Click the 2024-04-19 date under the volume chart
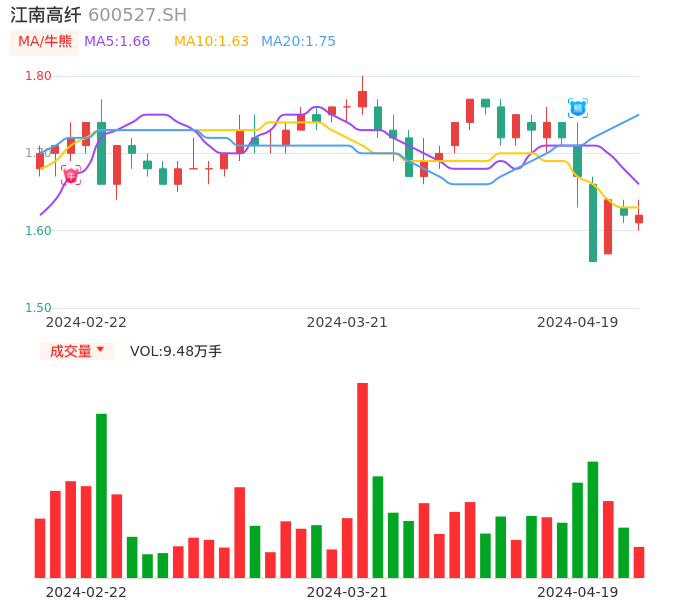686x606 pixels. (x=578, y=592)
